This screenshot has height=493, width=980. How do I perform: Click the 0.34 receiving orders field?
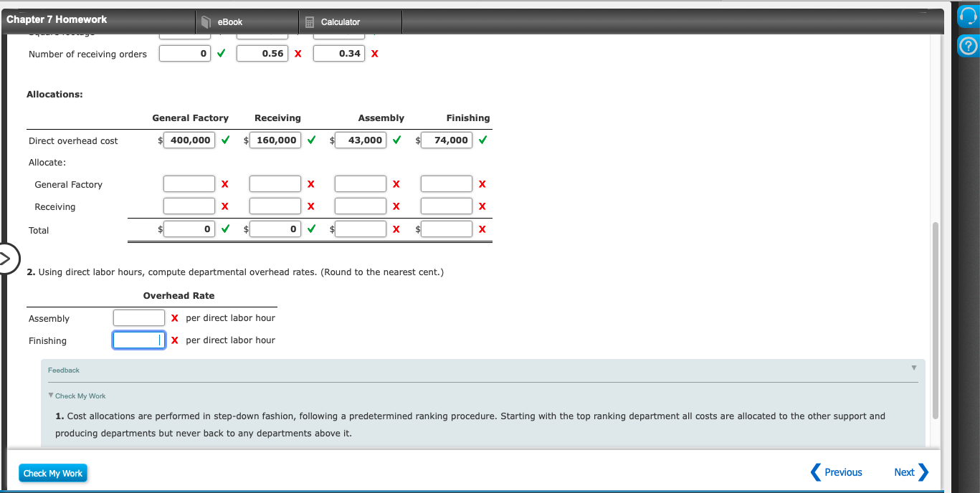tap(340, 54)
